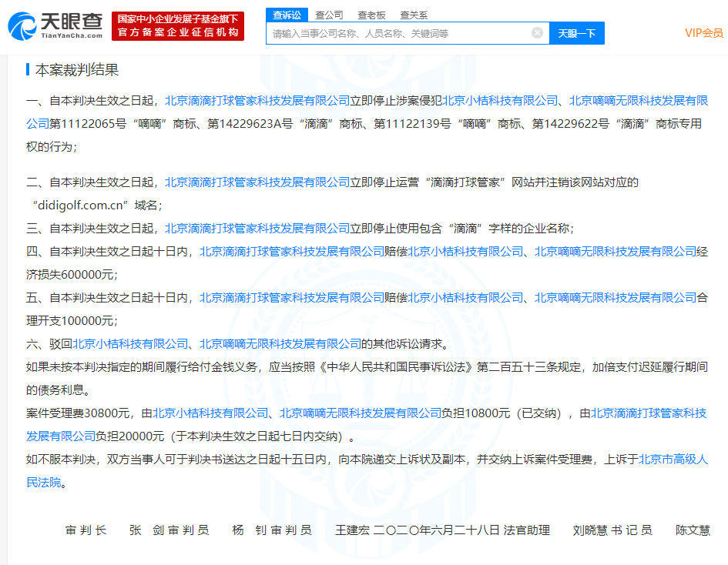Click the 审判长 label in signature line
Image resolution: width=728 pixels, height=565 pixels.
pyautogui.click(x=86, y=530)
